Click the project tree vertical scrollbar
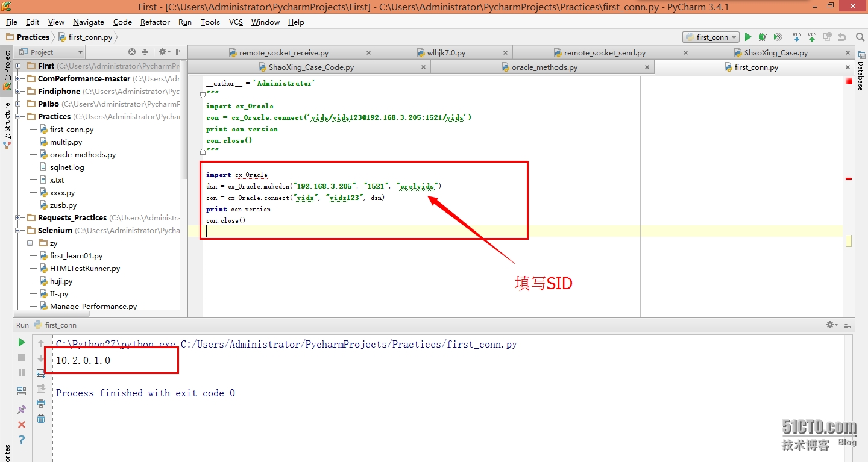868x462 pixels. point(184,120)
